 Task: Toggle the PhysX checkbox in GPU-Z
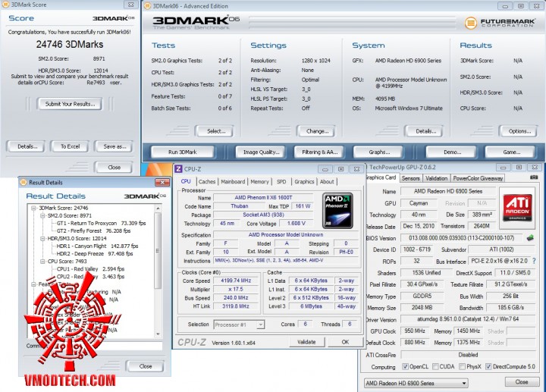coord(462,366)
